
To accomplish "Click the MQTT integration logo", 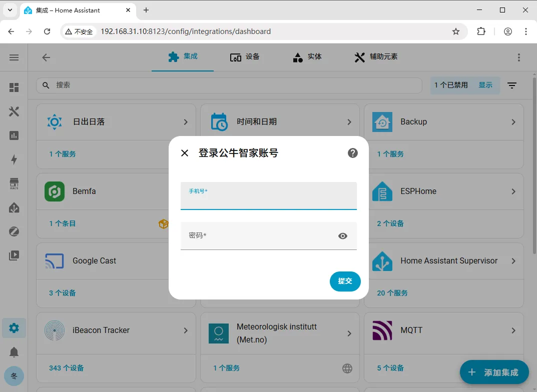I will [x=382, y=330].
